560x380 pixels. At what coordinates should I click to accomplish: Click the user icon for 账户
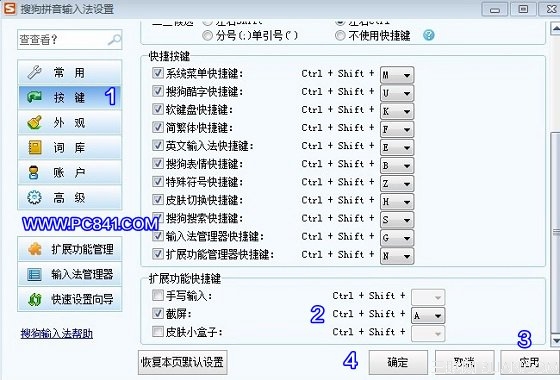point(34,172)
